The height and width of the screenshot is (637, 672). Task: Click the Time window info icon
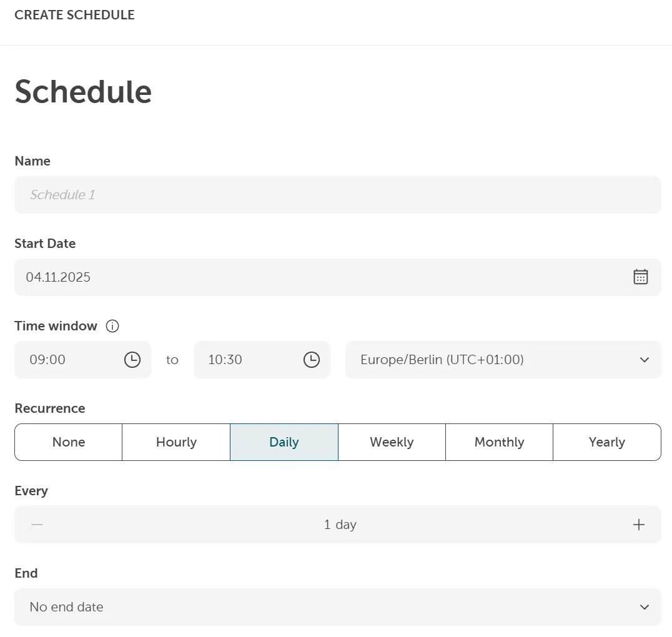[x=112, y=325]
